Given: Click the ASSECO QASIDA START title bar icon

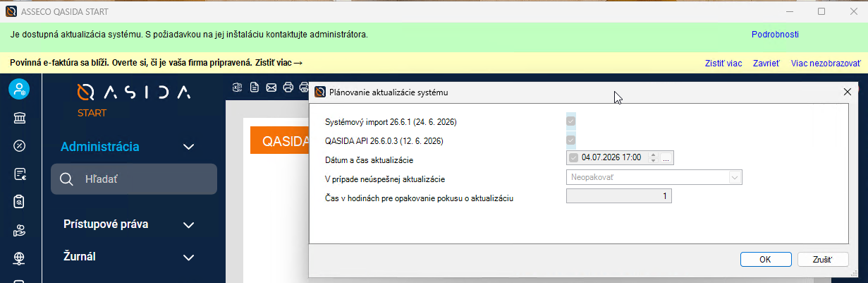Looking at the screenshot, I should pyautogui.click(x=11, y=12).
